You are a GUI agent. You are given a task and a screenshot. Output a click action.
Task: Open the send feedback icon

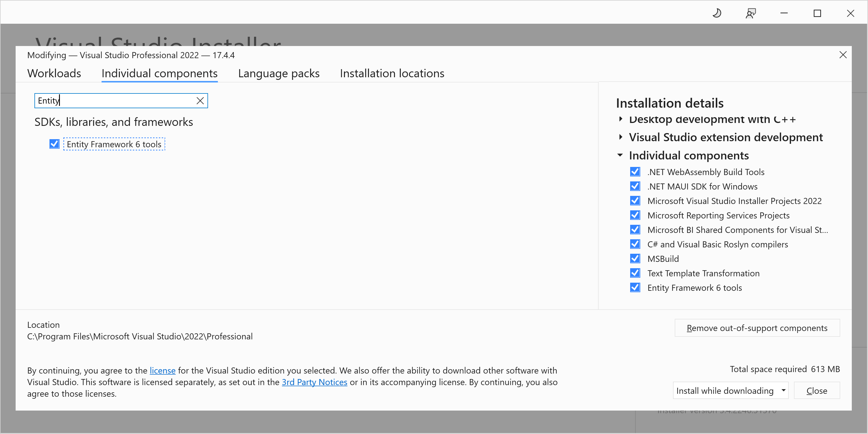751,13
